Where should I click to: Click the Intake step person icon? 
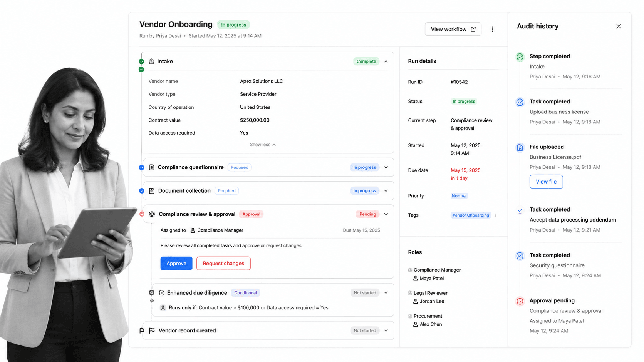pyautogui.click(x=151, y=62)
